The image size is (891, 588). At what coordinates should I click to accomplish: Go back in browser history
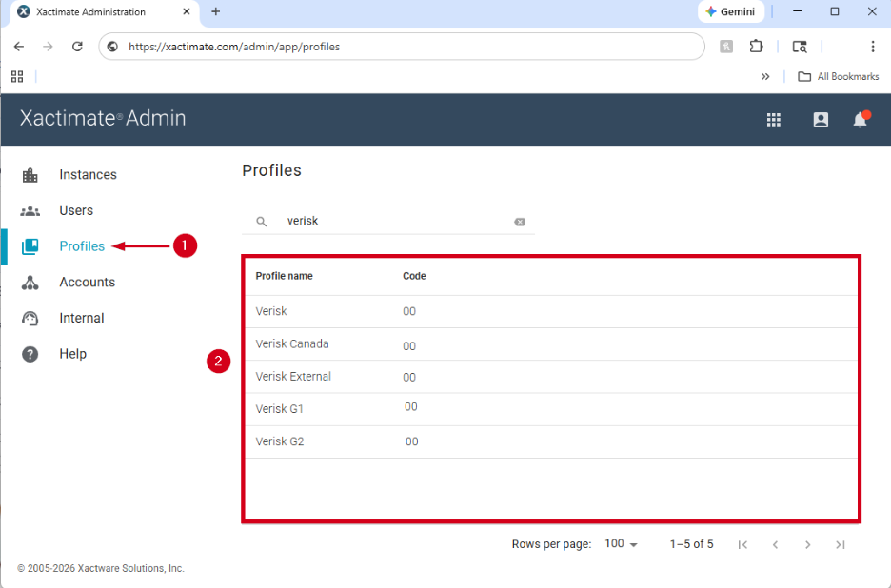(x=19, y=47)
